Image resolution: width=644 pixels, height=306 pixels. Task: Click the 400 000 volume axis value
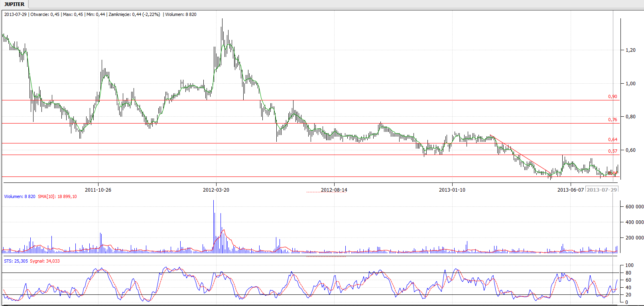tap(634, 222)
